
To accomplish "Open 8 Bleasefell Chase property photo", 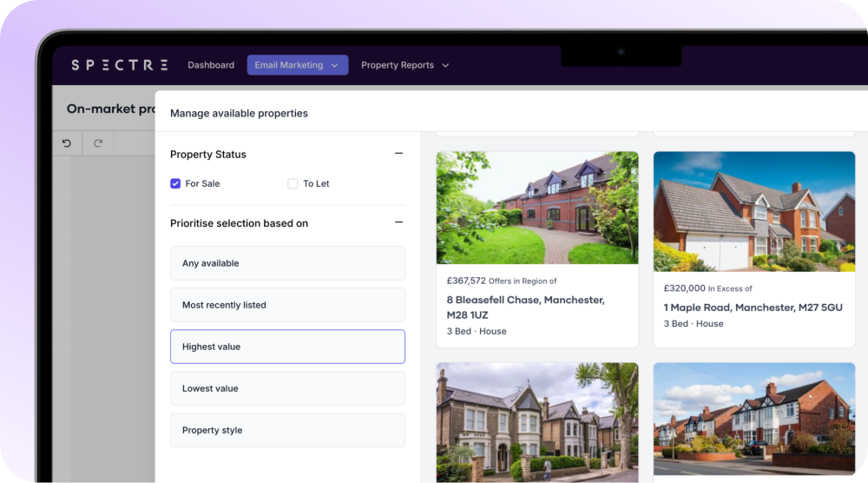I will [x=537, y=208].
